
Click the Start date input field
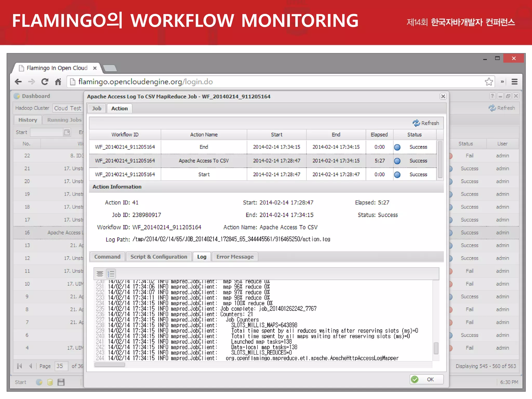[47, 132]
